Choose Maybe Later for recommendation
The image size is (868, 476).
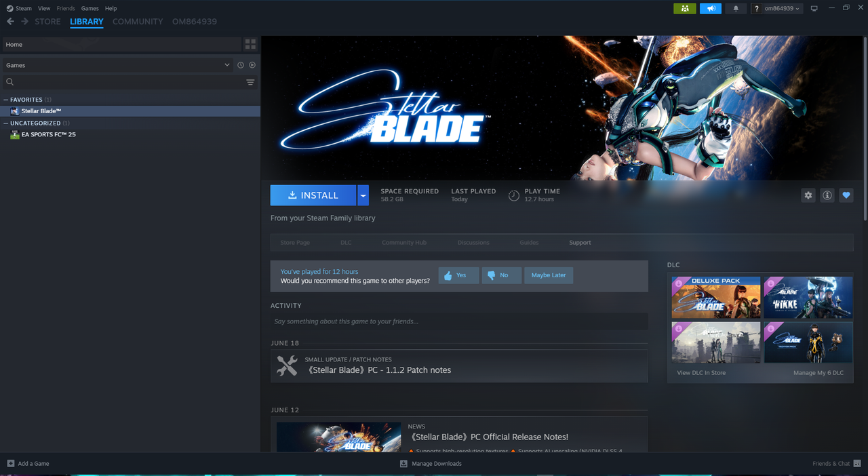click(x=549, y=275)
